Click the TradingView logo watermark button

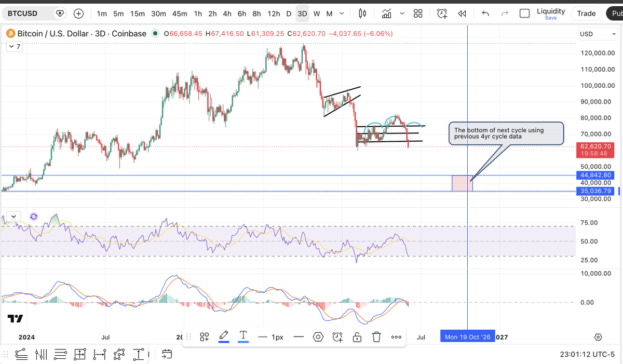pyautogui.click(x=16, y=318)
